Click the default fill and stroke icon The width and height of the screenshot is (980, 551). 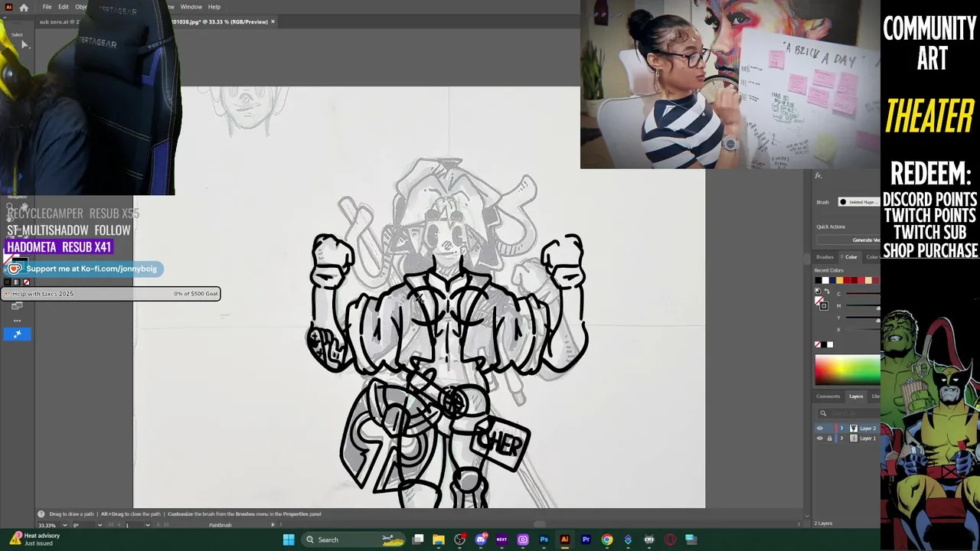[818, 292]
